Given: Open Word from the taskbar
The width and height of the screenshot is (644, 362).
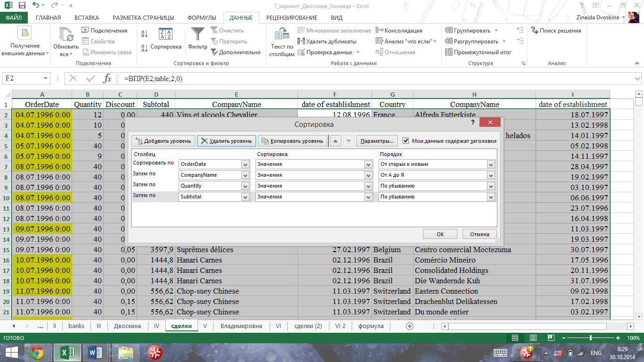Looking at the screenshot, I should point(96,352).
